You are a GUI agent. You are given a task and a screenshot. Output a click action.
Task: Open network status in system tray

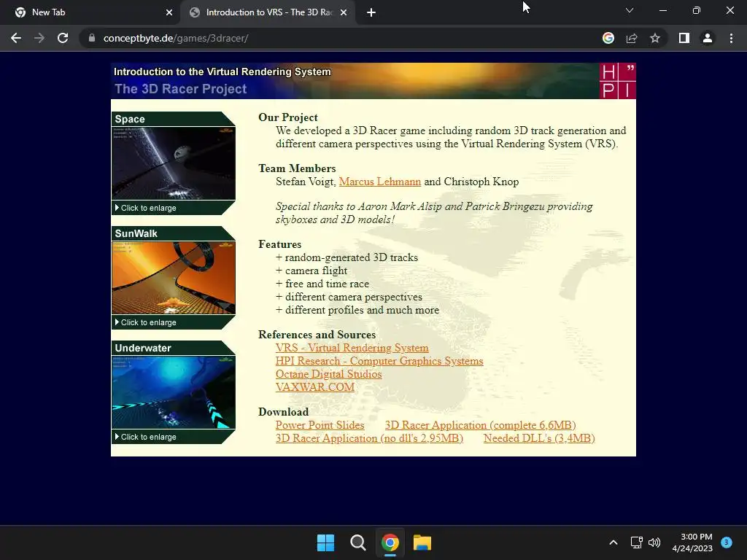point(636,542)
